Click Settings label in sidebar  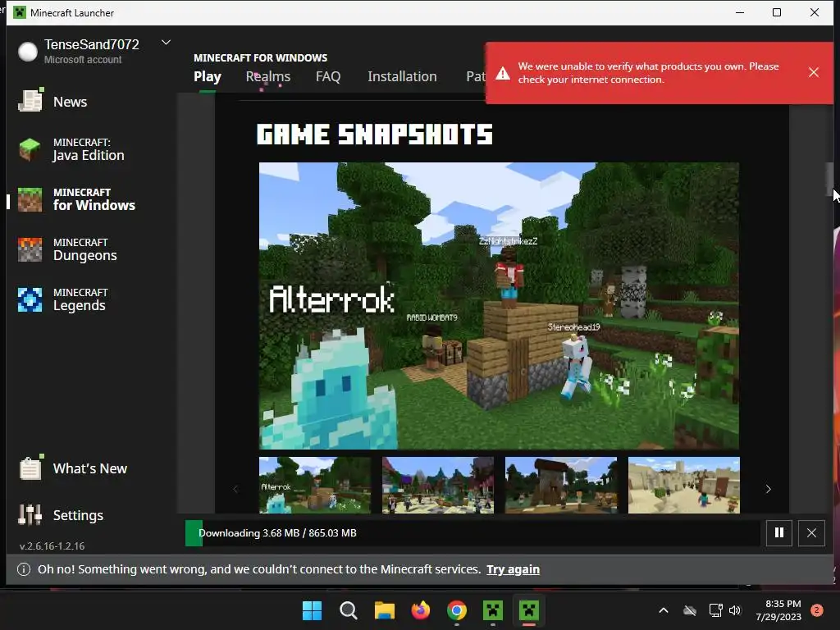78,515
